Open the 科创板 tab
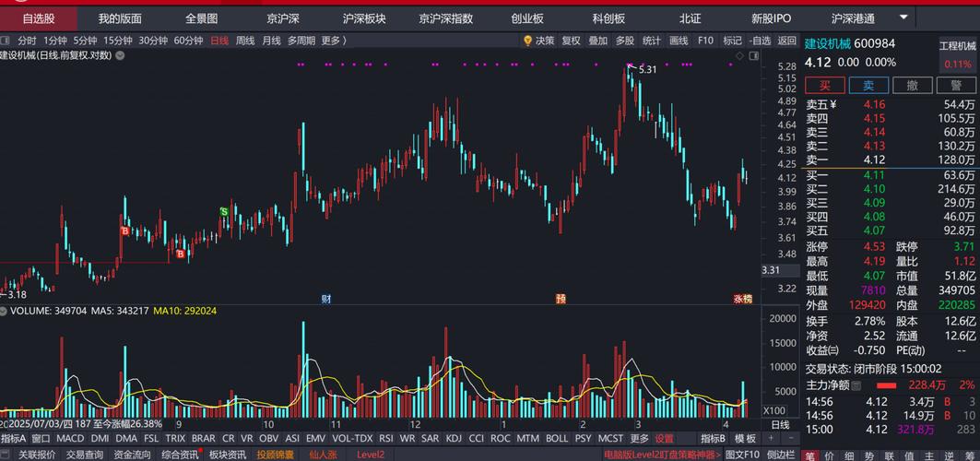 click(x=608, y=18)
